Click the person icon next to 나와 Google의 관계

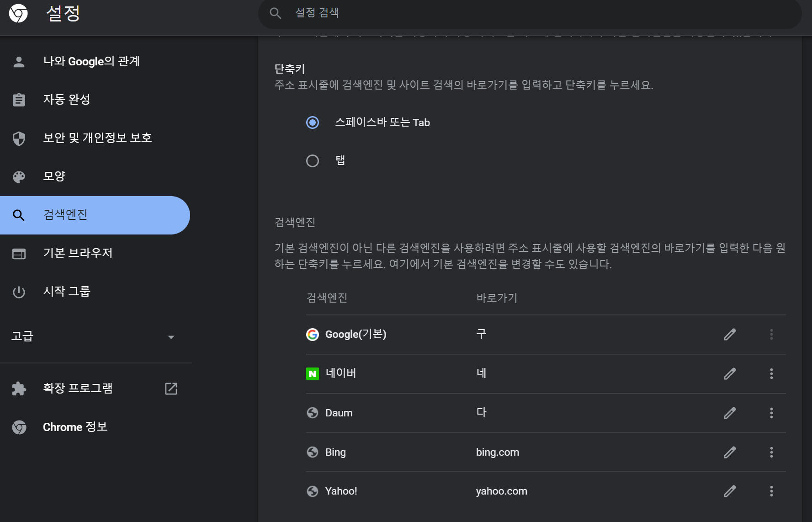(19, 62)
